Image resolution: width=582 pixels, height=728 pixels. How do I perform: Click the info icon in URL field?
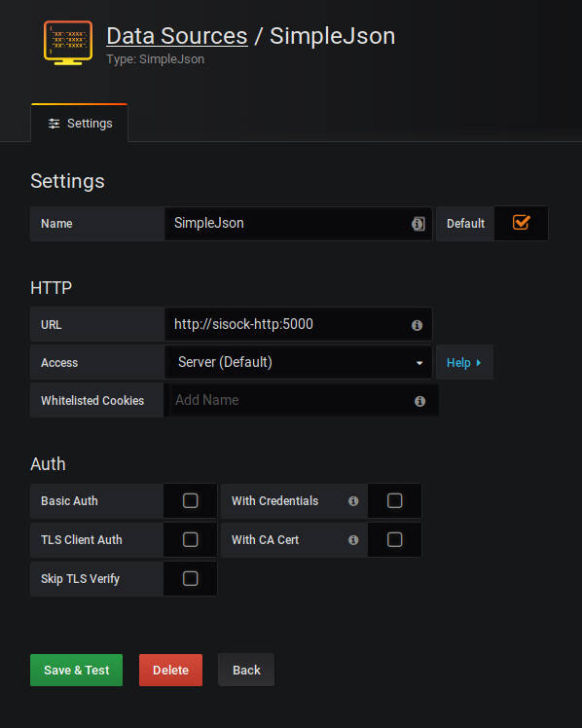click(417, 325)
